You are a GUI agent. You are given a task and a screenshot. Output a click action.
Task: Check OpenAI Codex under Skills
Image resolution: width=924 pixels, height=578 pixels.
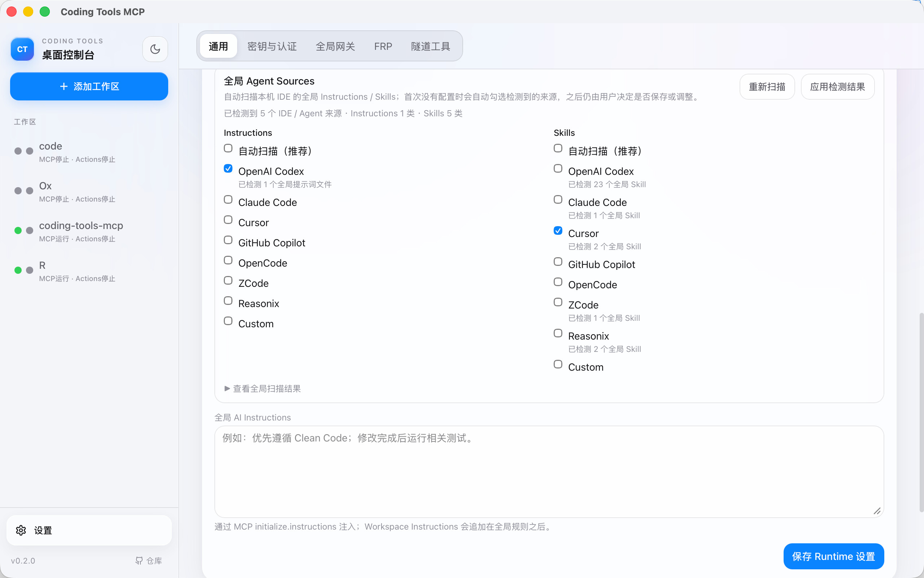pos(558,169)
